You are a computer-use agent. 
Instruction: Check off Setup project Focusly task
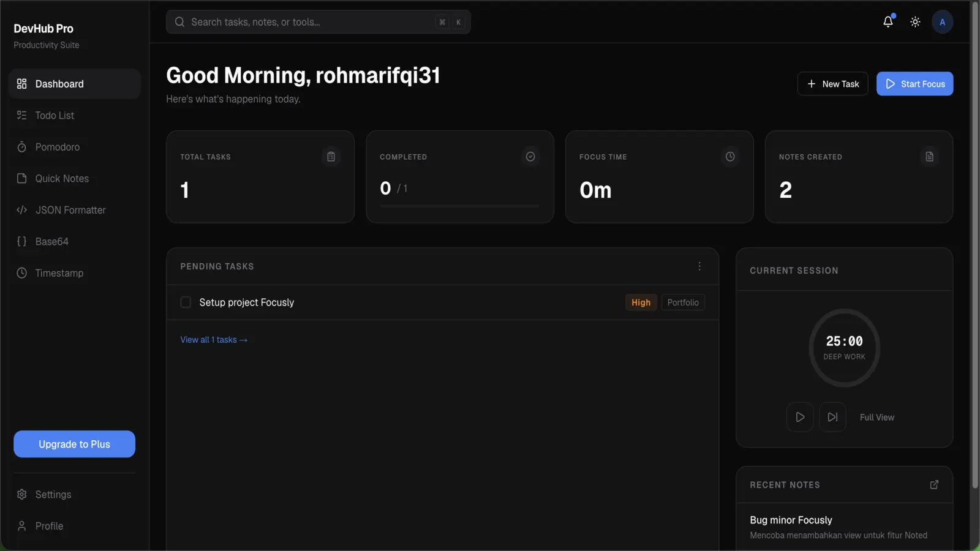(186, 302)
